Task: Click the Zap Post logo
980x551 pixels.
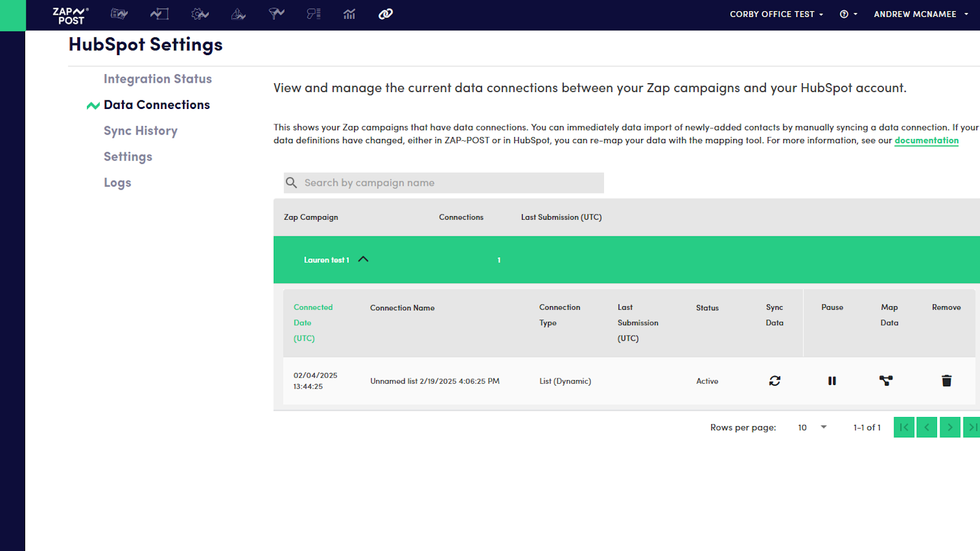Action: click(x=70, y=15)
